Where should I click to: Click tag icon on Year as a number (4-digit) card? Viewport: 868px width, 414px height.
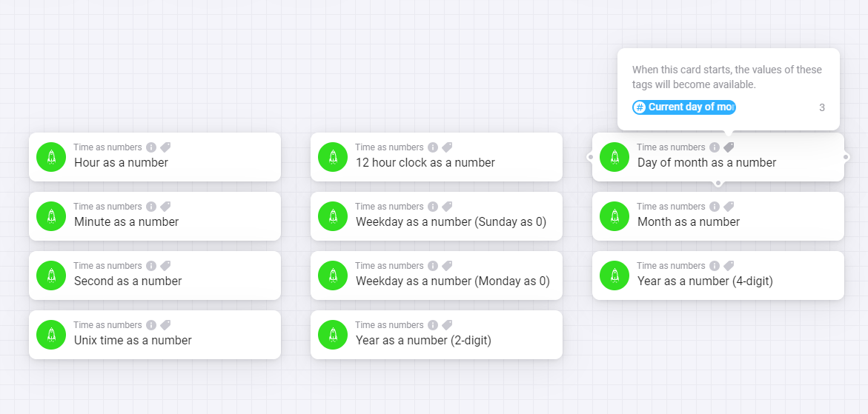tap(729, 266)
